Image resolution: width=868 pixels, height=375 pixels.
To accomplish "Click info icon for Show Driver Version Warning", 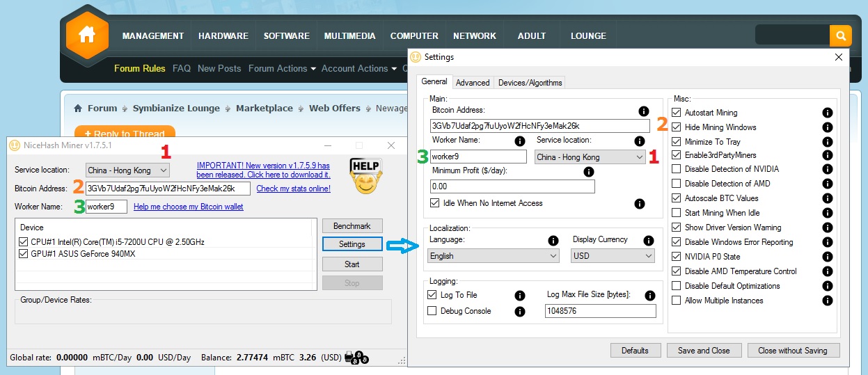I will (828, 228).
